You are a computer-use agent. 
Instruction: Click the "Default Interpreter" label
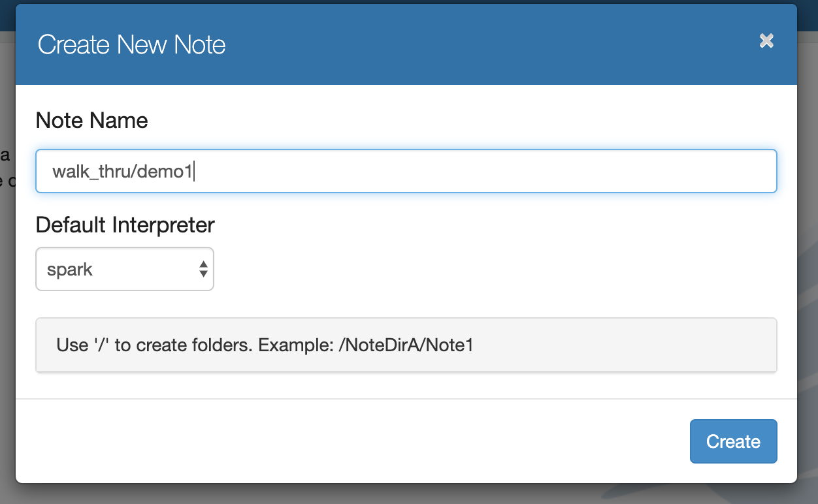click(x=125, y=225)
